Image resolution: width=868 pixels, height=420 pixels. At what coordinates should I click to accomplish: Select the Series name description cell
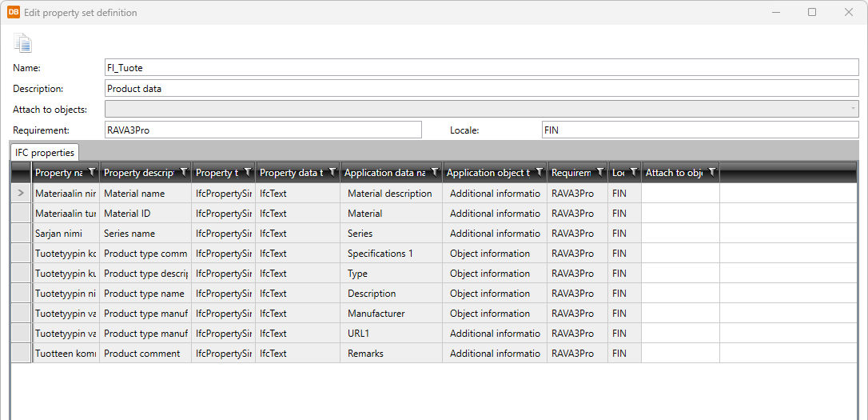tap(145, 234)
